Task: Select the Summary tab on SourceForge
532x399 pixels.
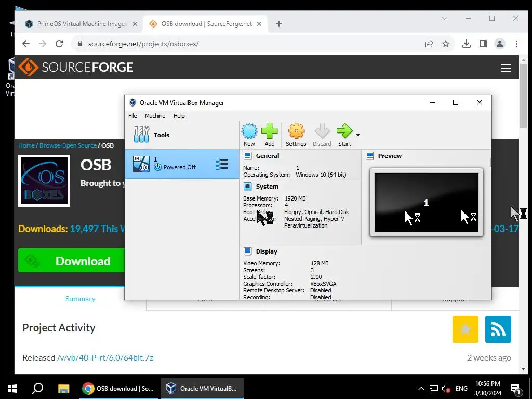Action: tap(81, 299)
